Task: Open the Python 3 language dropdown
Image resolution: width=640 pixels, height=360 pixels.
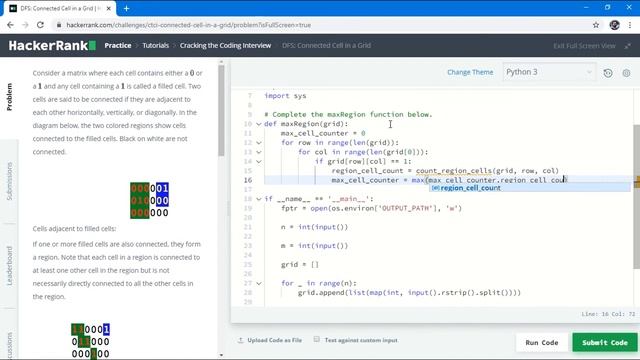Action: click(x=549, y=72)
